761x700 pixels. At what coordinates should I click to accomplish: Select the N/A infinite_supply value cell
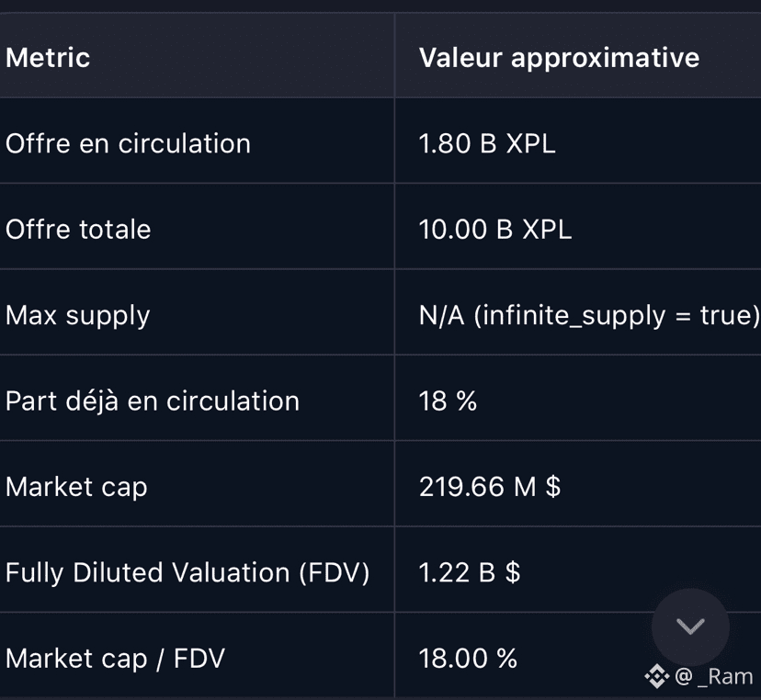589,315
